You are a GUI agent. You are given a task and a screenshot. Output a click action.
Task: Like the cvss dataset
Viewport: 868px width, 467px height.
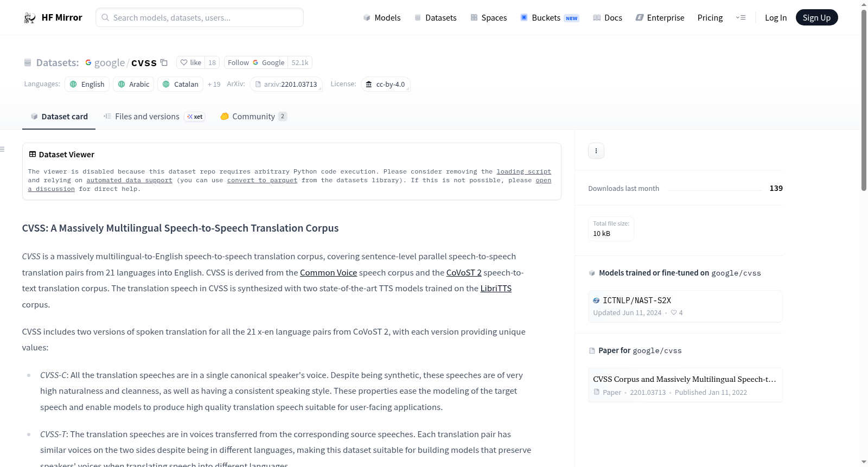(x=190, y=62)
